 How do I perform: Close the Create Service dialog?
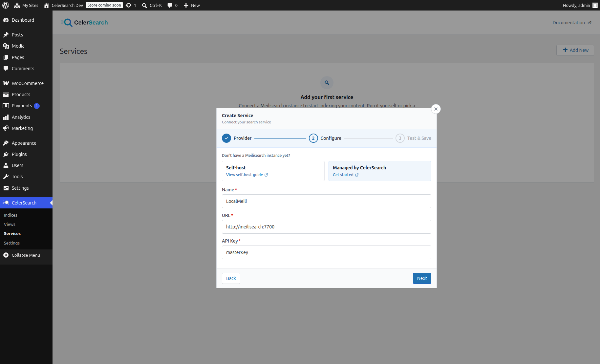436,109
